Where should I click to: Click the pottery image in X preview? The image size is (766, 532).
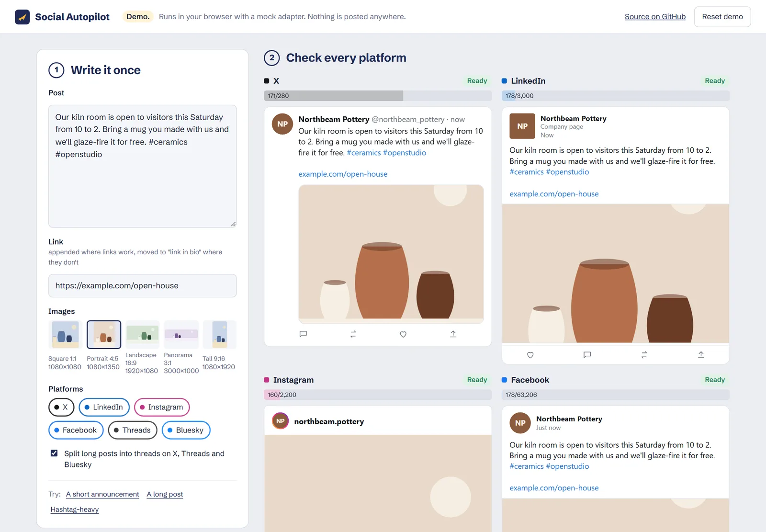click(x=391, y=254)
